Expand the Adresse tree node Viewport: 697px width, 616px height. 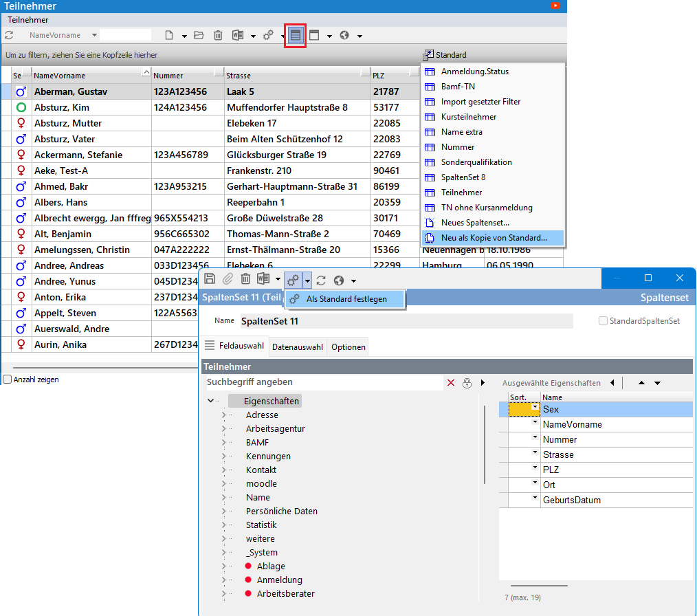(x=223, y=415)
